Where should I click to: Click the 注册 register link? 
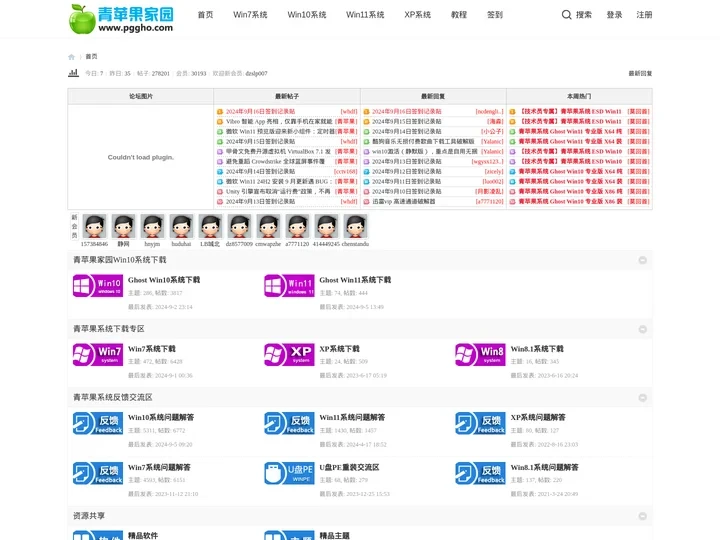pyautogui.click(x=644, y=15)
